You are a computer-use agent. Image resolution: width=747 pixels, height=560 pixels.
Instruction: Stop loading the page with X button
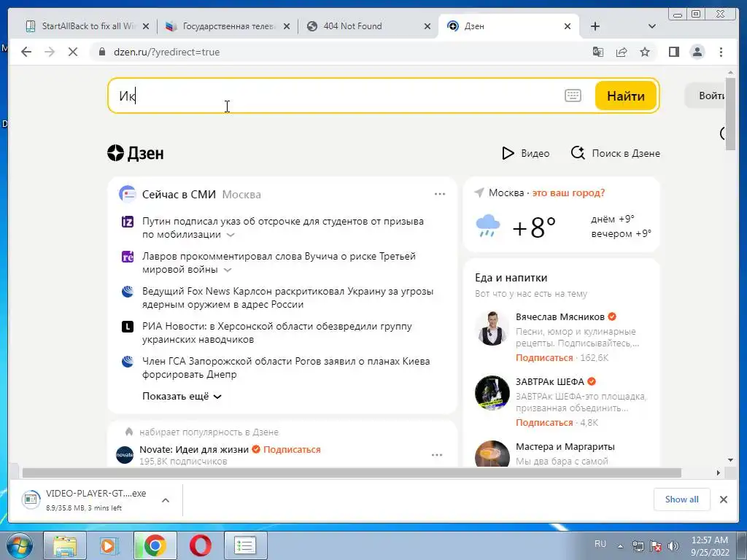72,52
